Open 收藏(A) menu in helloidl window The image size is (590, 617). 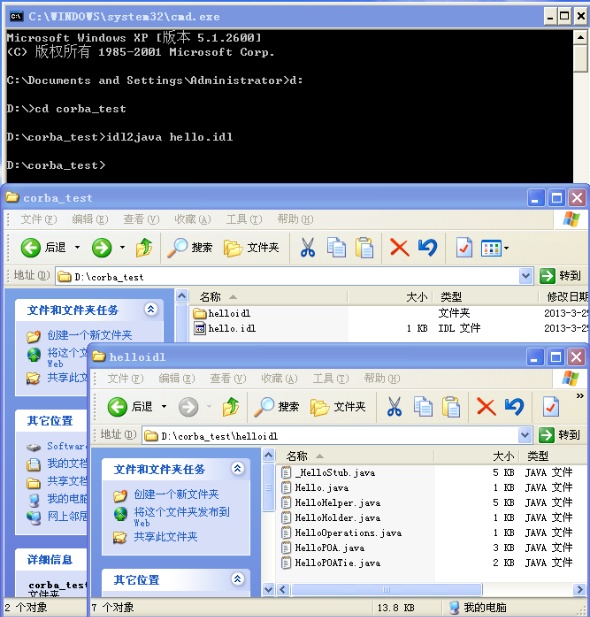point(279,379)
